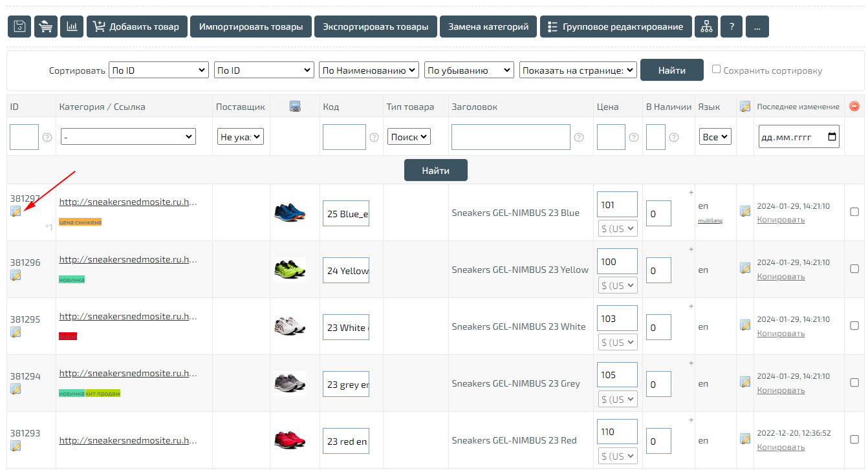Open Групповое редактирование from the toolbar
868x470 pixels.
point(615,27)
